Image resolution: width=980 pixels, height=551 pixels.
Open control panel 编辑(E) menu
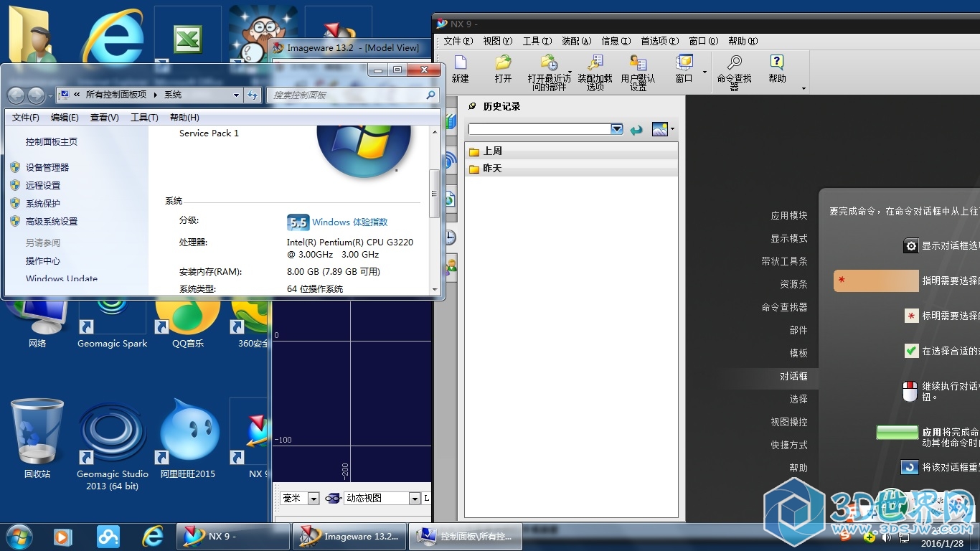click(x=65, y=118)
